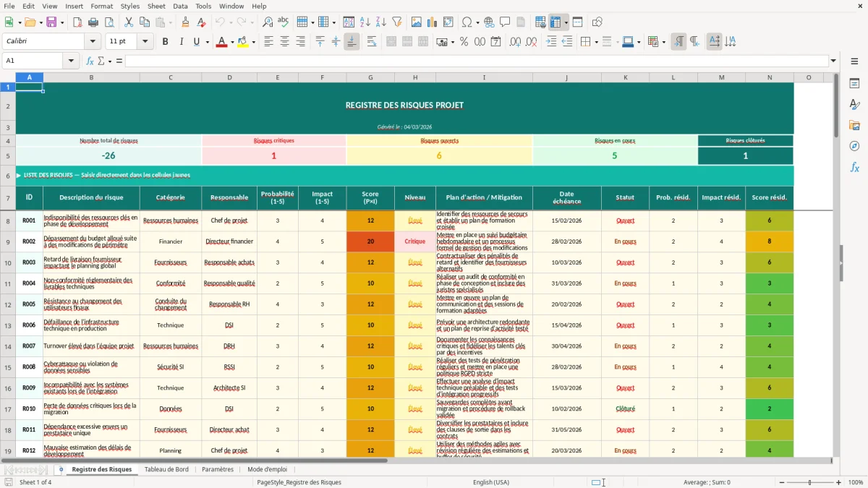The width and height of the screenshot is (868, 488).
Task: Open background color dropdown arrow
Action: click(x=253, y=42)
